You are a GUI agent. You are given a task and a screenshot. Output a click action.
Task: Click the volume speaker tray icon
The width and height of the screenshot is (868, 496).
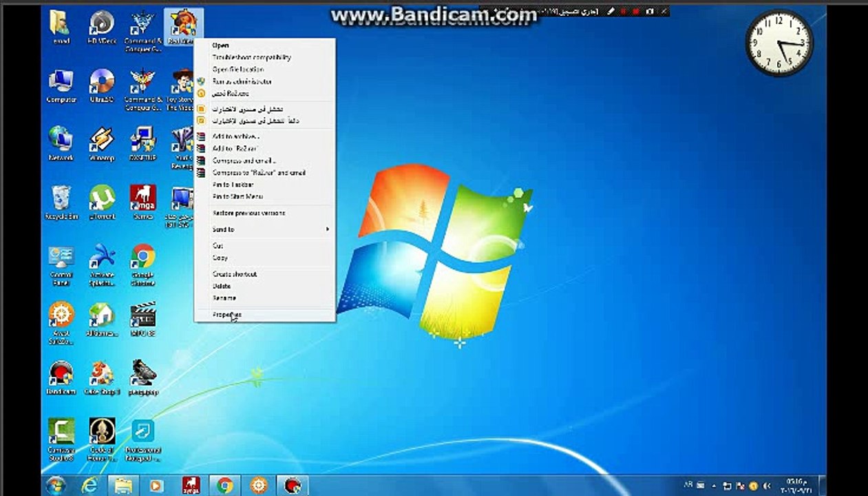[x=766, y=486]
